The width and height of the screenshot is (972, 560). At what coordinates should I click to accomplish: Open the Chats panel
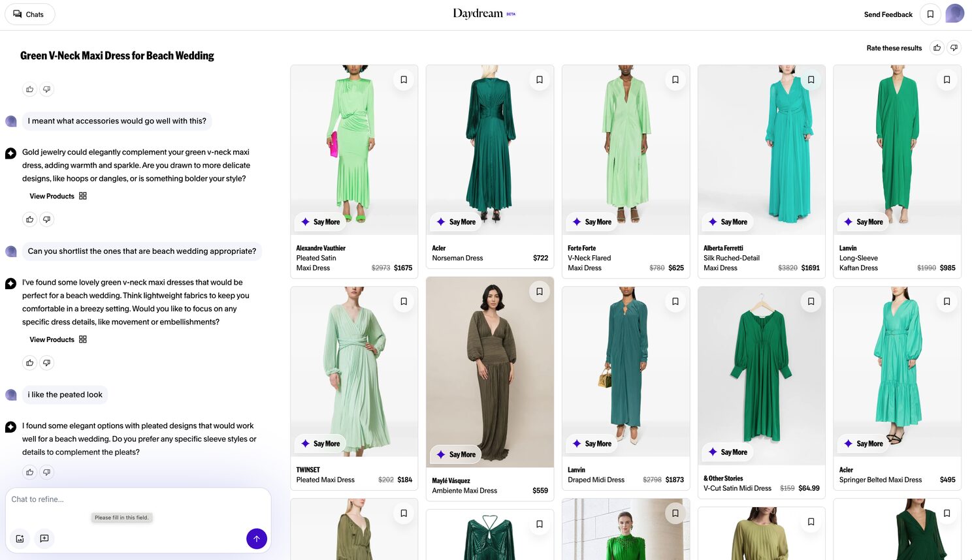(29, 14)
